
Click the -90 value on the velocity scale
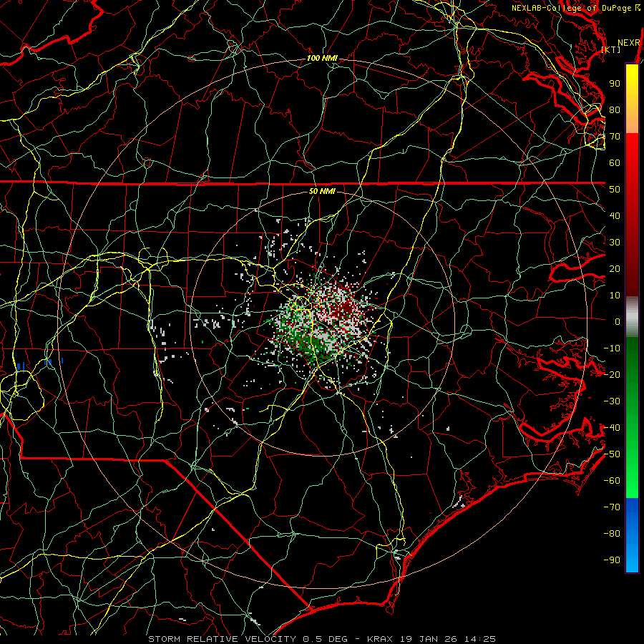click(612, 560)
